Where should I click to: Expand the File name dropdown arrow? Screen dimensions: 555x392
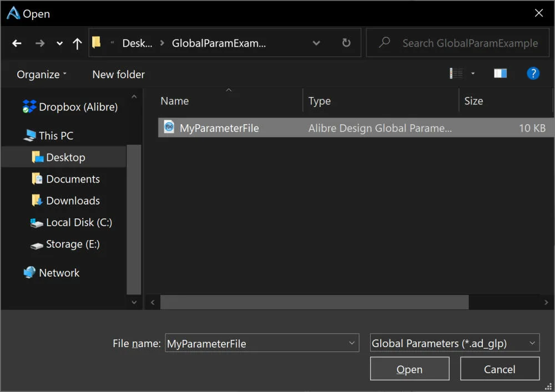tap(351, 343)
